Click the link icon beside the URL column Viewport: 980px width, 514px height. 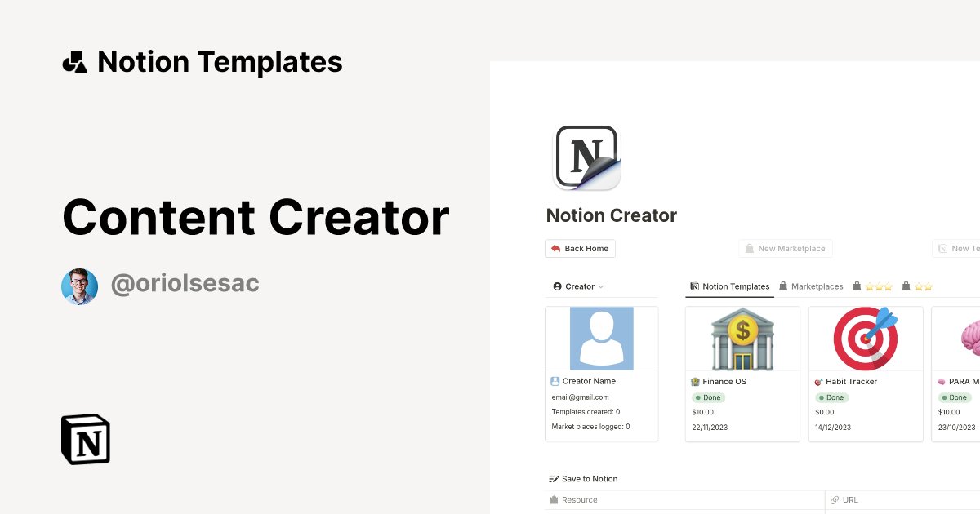(834, 499)
